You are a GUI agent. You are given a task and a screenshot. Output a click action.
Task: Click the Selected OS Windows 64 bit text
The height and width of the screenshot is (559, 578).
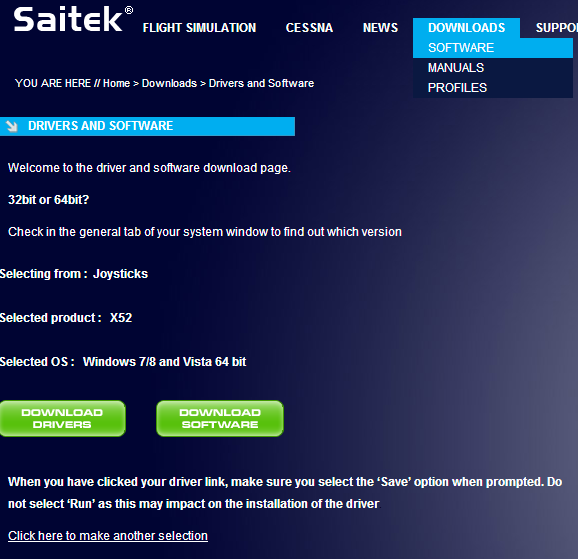[123, 362]
